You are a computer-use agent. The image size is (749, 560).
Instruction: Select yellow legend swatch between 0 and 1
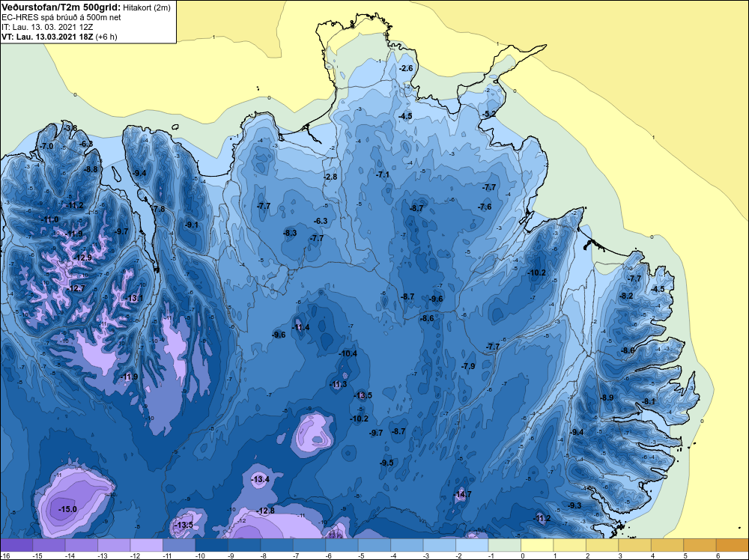tap(537, 545)
